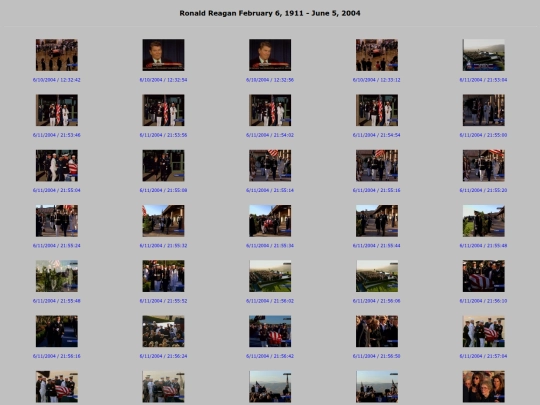View flag-draped casket thumbnail captioned 21:56:10
The width and height of the screenshot is (540, 405).
484,276
